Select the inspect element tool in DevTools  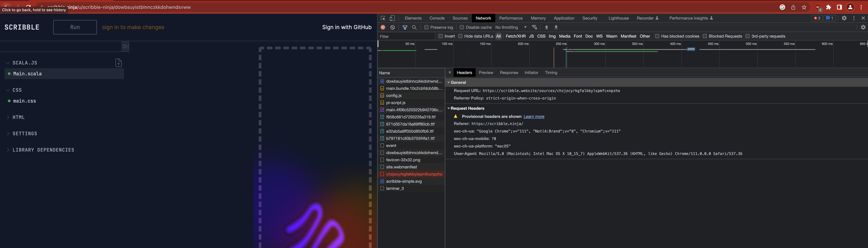pos(383,18)
